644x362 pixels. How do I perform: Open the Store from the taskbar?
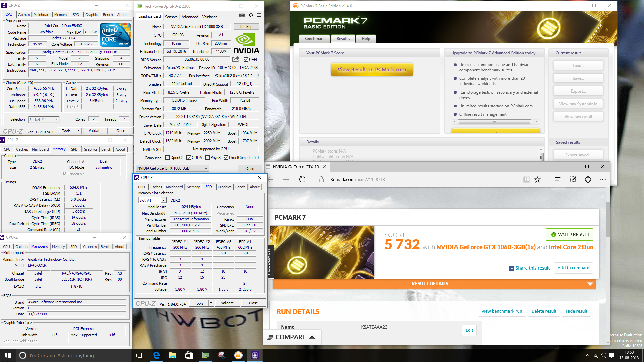189,355
